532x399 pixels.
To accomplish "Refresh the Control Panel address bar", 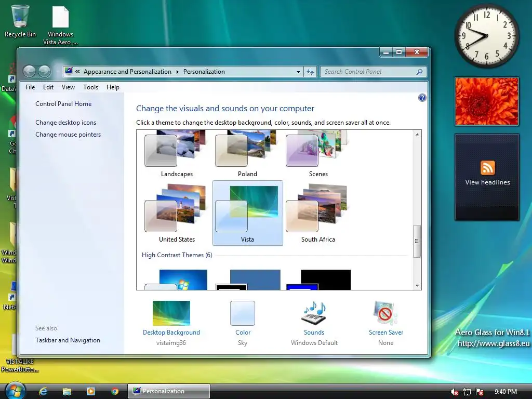I will pyautogui.click(x=310, y=72).
